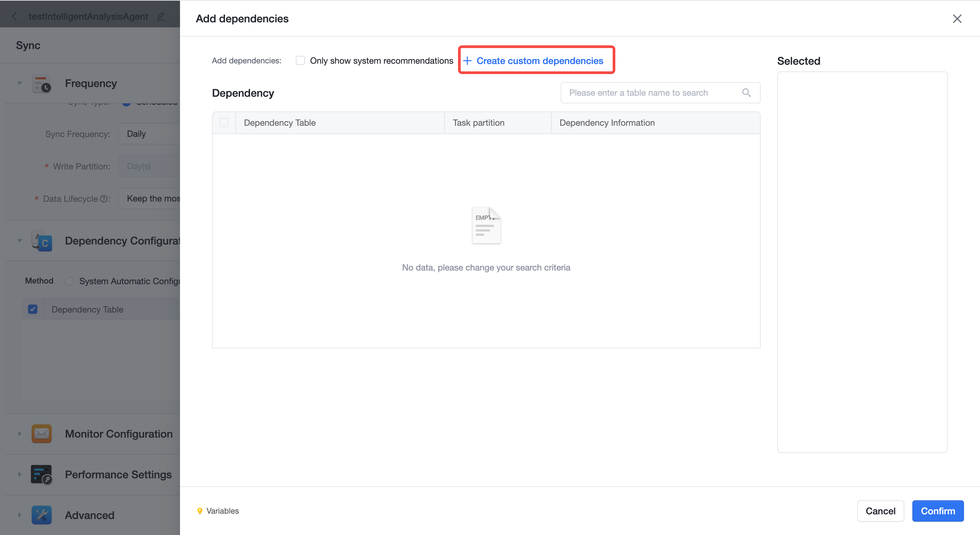Click the back arrow beside the task name

[14, 16]
